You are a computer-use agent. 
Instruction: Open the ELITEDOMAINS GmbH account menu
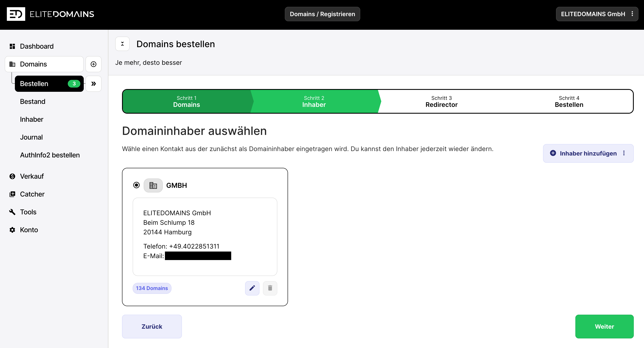click(x=597, y=14)
